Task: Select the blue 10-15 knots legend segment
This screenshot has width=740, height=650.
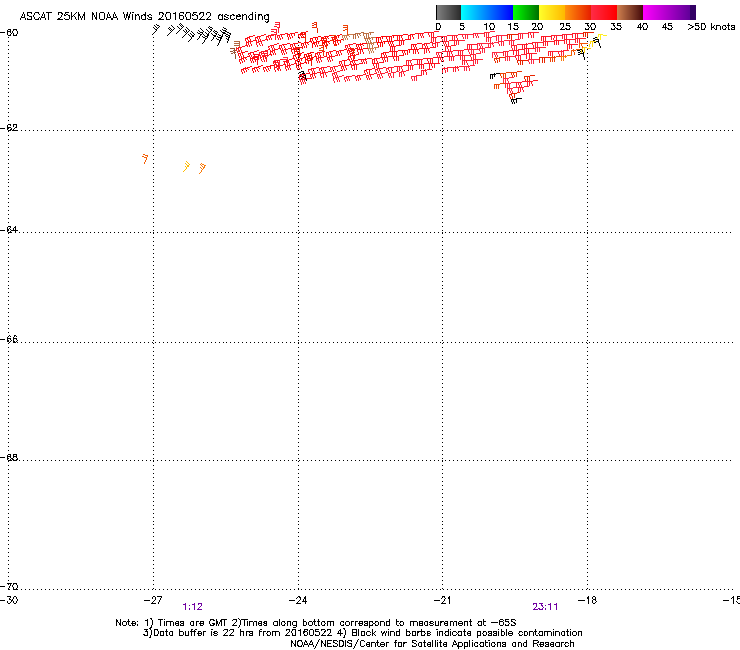Action: [500, 12]
